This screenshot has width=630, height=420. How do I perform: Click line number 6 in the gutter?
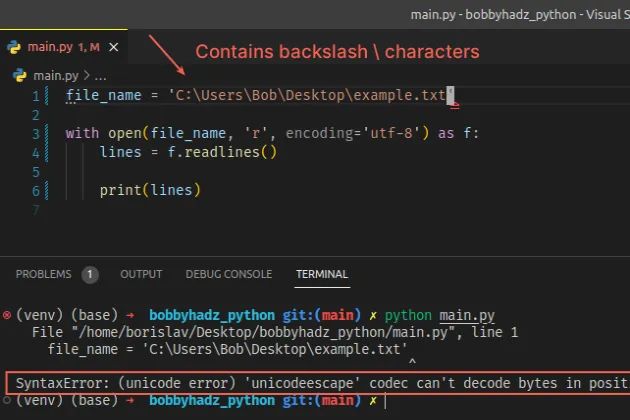36,191
